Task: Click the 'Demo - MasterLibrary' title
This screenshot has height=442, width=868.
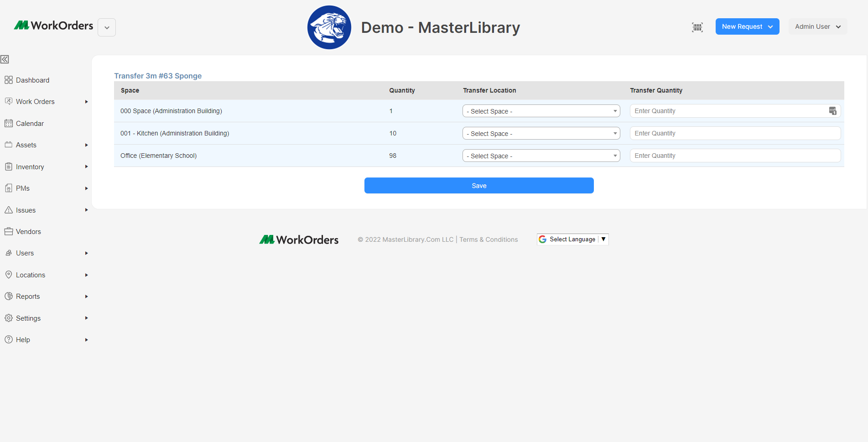Action: tap(440, 27)
